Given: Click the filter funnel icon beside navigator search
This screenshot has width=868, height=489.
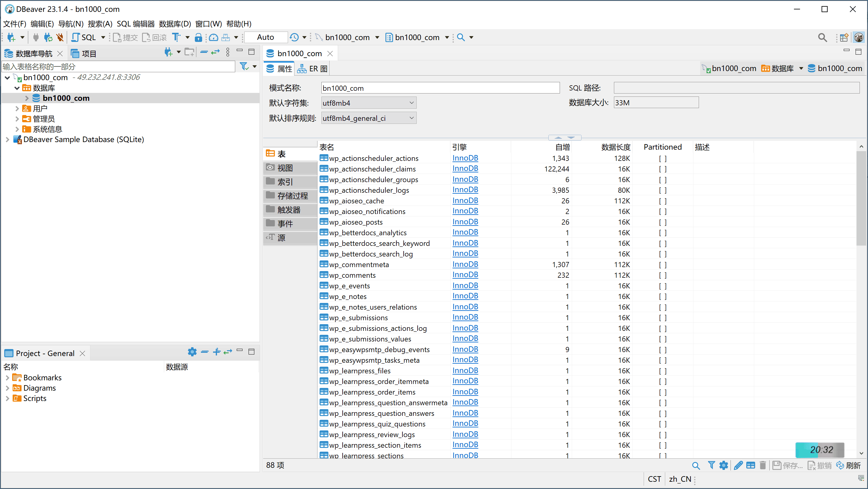Looking at the screenshot, I should pyautogui.click(x=244, y=66).
